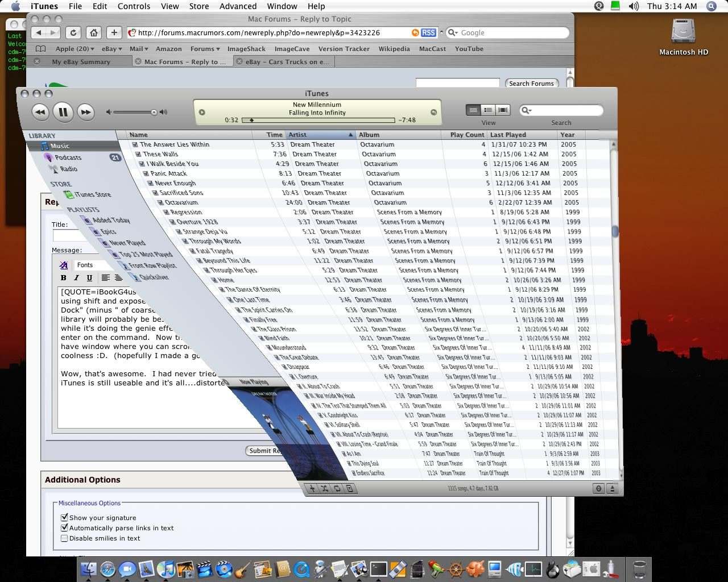Image resolution: width=728 pixels, height=582 pixels.
Task: Uncheck Panic Attack song checkbox
Action: [146, 173]
